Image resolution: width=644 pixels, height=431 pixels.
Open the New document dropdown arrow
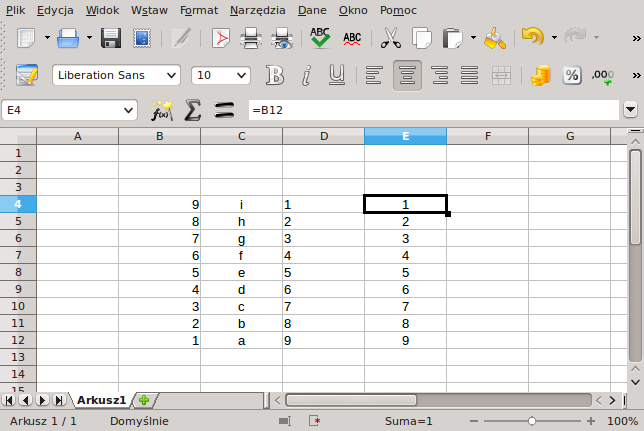point(48,38)
